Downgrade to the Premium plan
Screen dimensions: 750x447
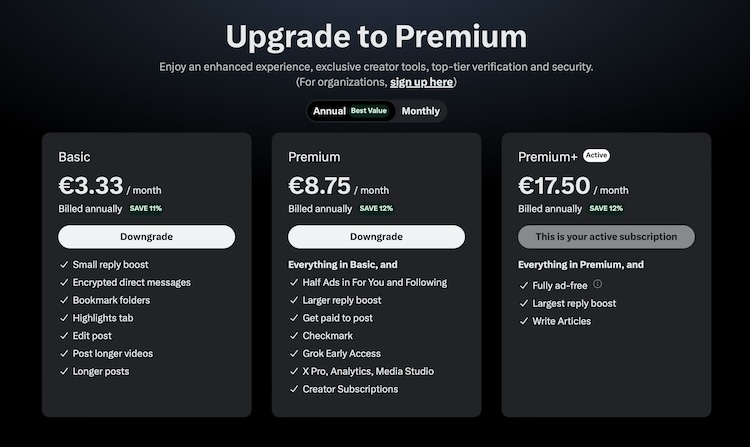376,237
